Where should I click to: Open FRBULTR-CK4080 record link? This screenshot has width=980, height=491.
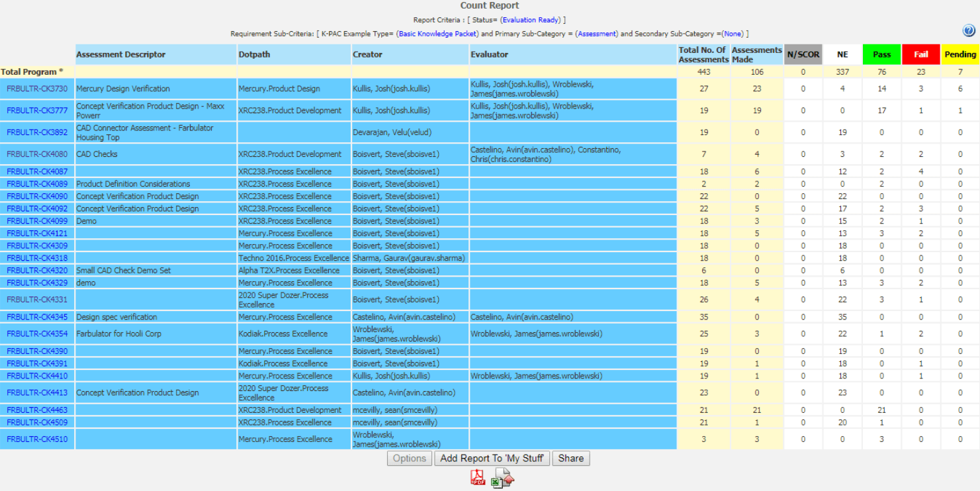tap(37, 154)
